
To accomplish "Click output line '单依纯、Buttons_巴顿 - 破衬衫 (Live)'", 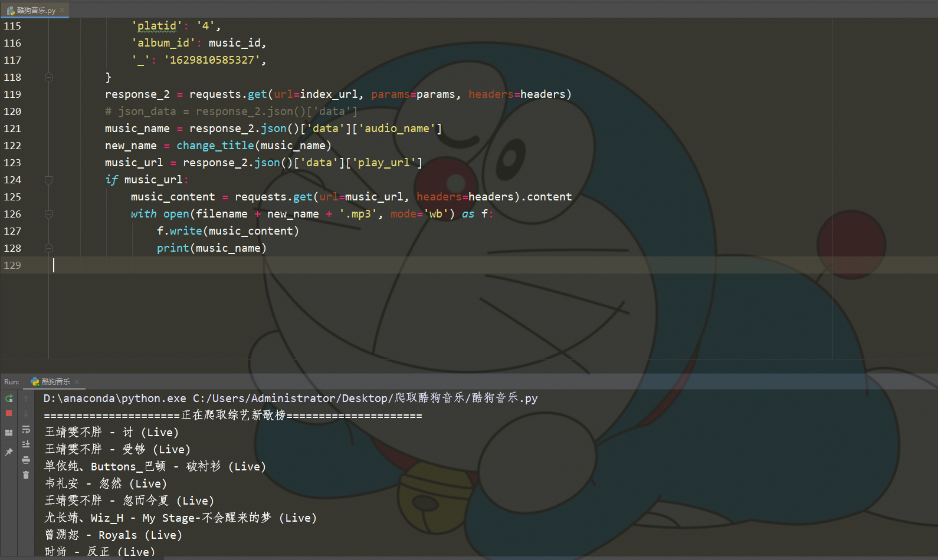I will tap(155, 467).
